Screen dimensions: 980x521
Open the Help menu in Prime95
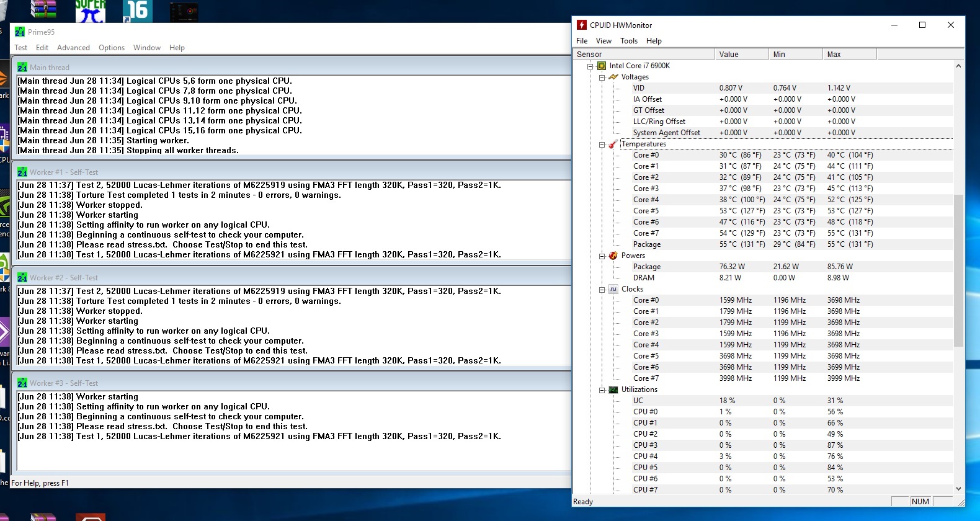pos(177,48)
